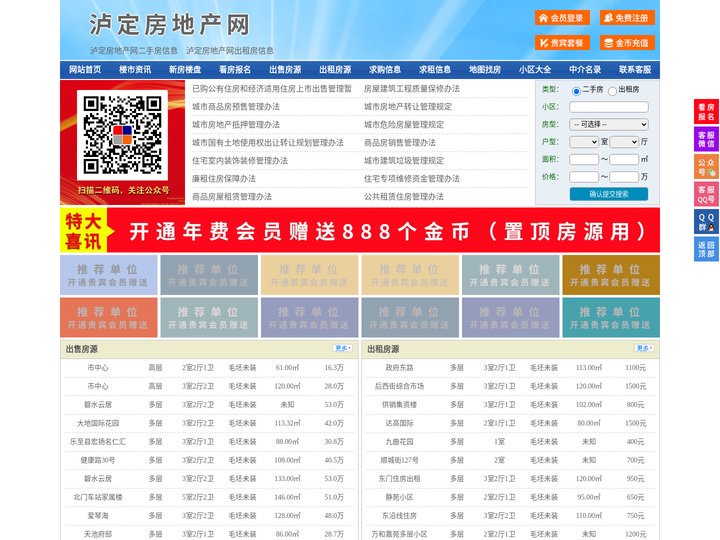720x540 pixels.
Task: Click the sidebar 公众号 icon
Action: point(706,167)
